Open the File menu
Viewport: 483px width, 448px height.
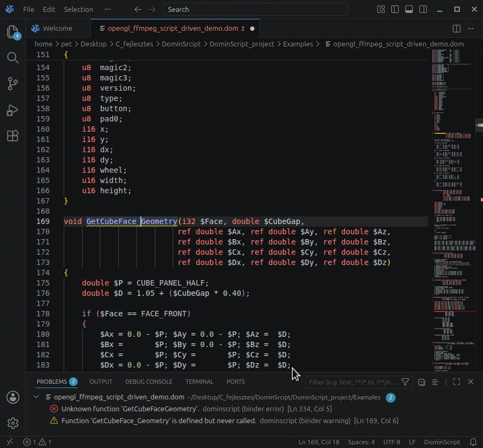click(x=29, y=10)
